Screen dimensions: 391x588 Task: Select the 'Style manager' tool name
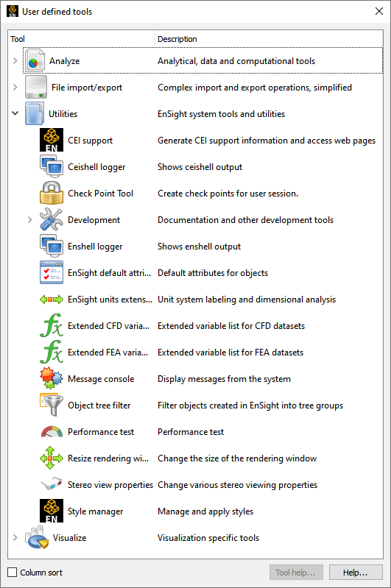95,511
